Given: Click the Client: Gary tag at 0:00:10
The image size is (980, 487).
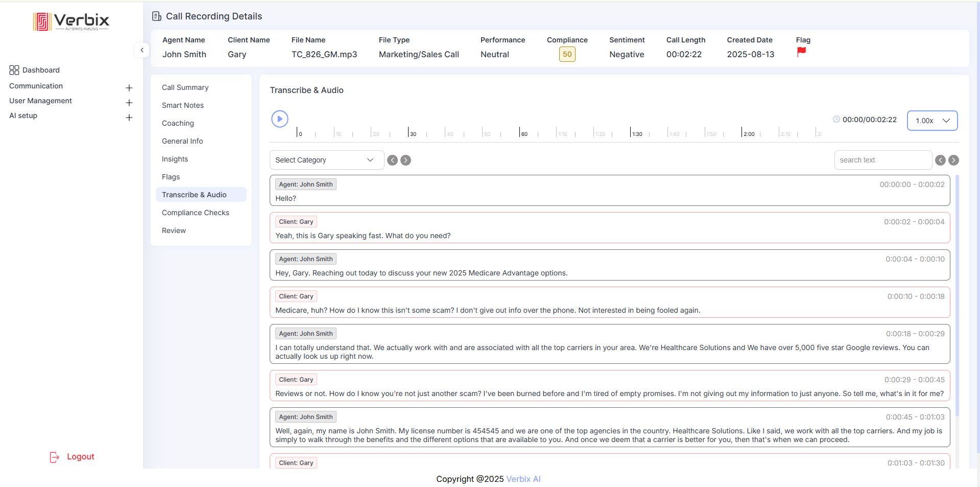Looking at the screenshot, I should pos(296,296).
